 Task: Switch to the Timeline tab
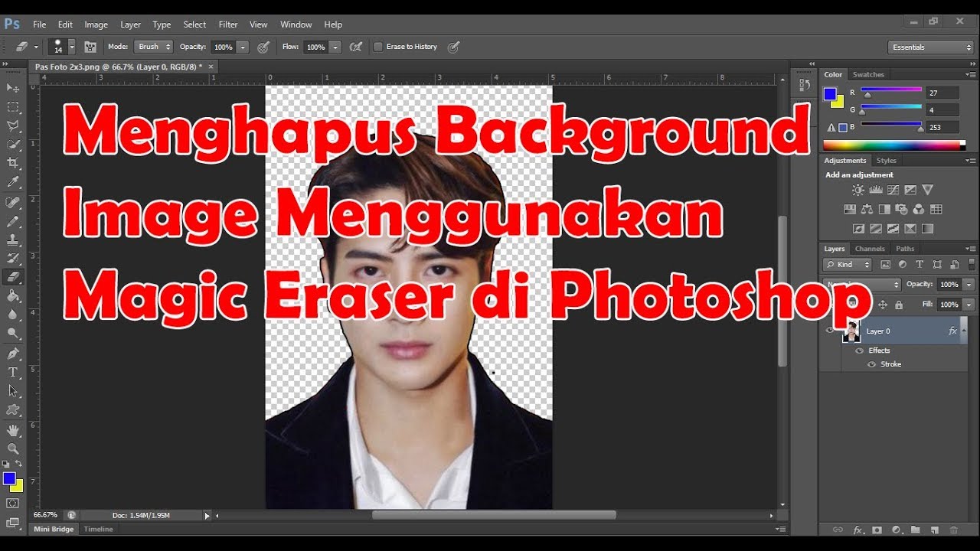click(x=98, y=529)
